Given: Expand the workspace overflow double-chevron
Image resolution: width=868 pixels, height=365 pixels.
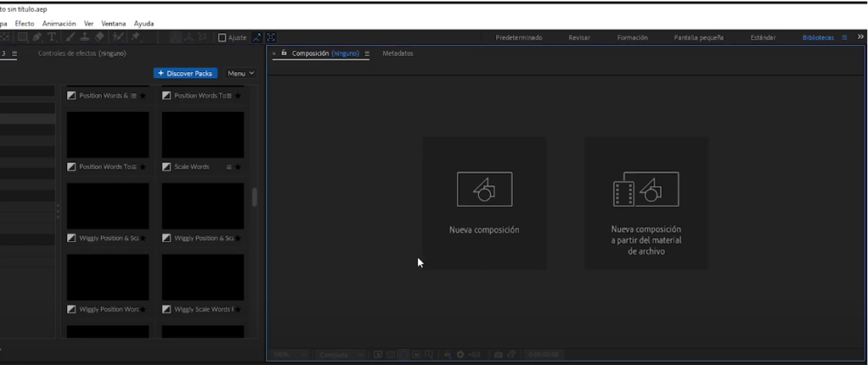Looking at the screenshot, I should coord(861,37).
